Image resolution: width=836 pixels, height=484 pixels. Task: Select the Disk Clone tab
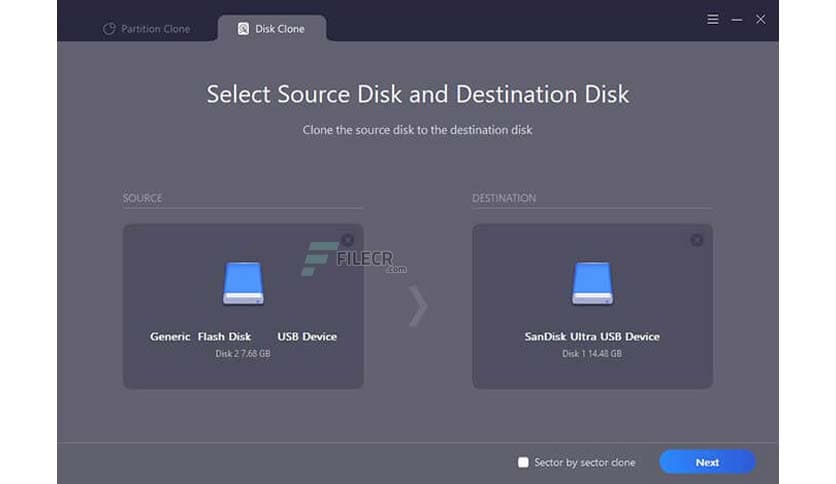pyautogui.click(x=271, y=29)
